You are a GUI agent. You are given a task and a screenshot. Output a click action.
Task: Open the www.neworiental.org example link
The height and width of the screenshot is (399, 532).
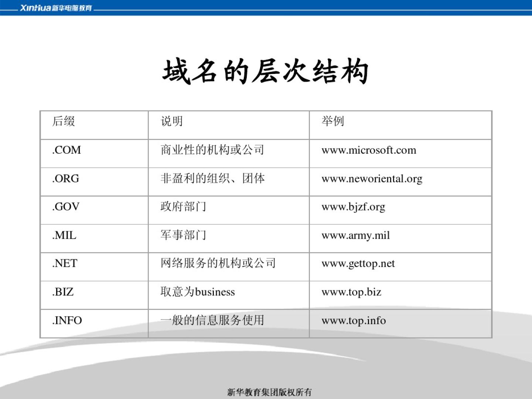[x=372, y=179]
